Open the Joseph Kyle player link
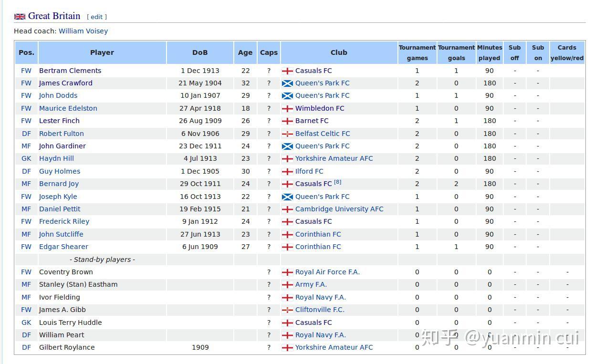This screenshot has width=594, height=364. pos(58,197)
